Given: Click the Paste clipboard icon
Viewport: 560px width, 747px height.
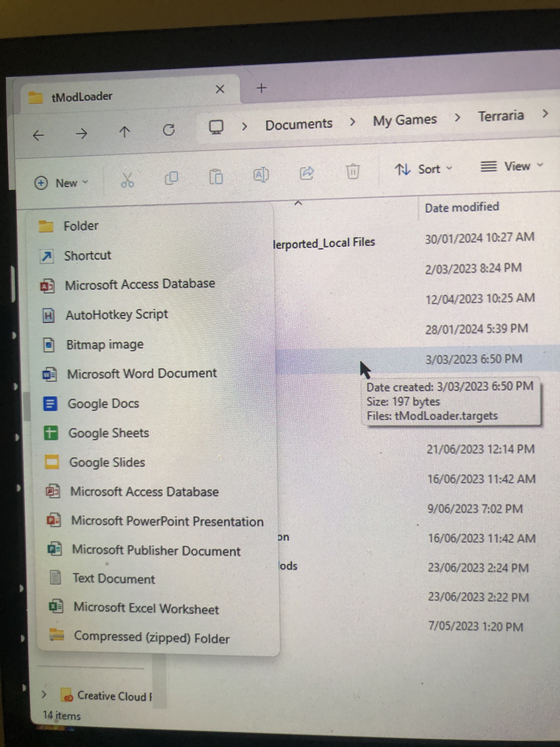Looking at the screenshot, I should 216,177.
